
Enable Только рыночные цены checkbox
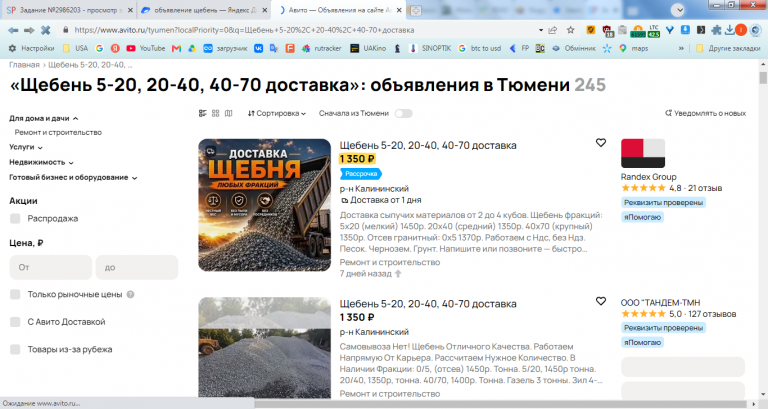point(15,294)
